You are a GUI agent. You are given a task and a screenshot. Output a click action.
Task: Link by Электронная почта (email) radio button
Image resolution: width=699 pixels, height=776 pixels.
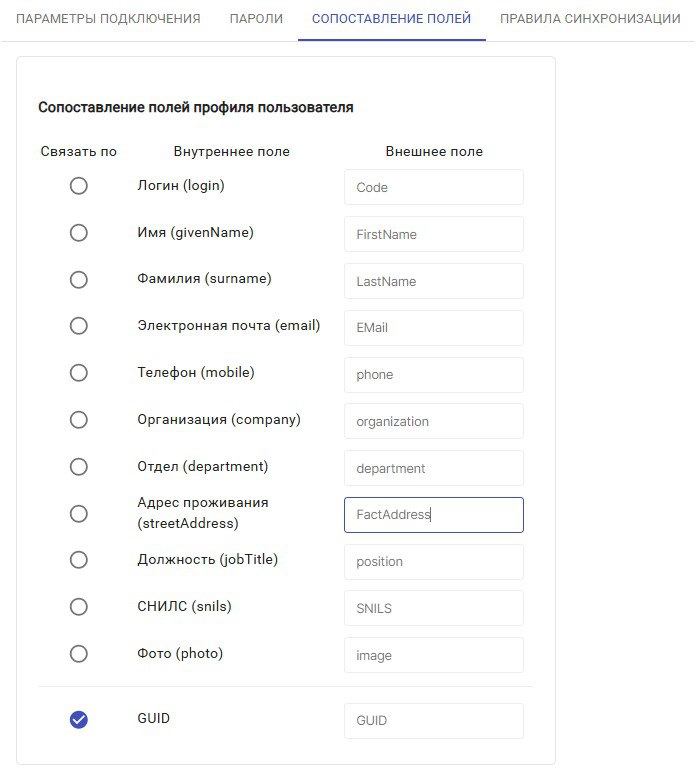(x=79, y=326)
